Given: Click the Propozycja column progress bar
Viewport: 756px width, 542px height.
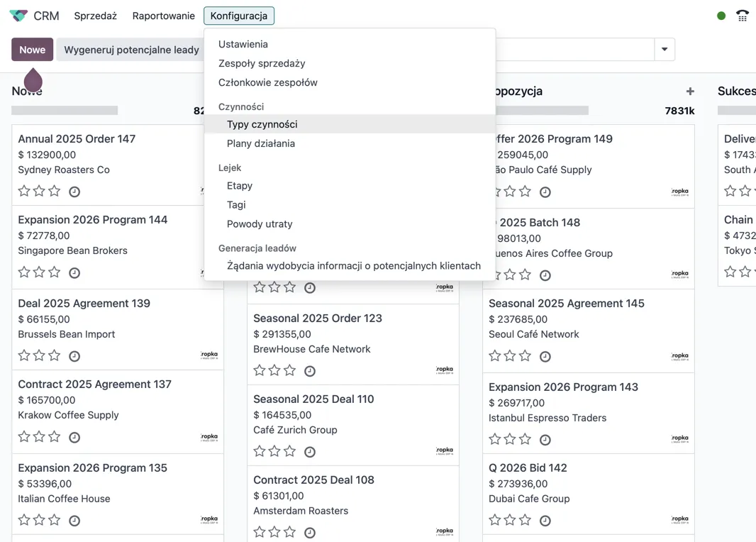Looking at the screenshot, I should 542,111.
